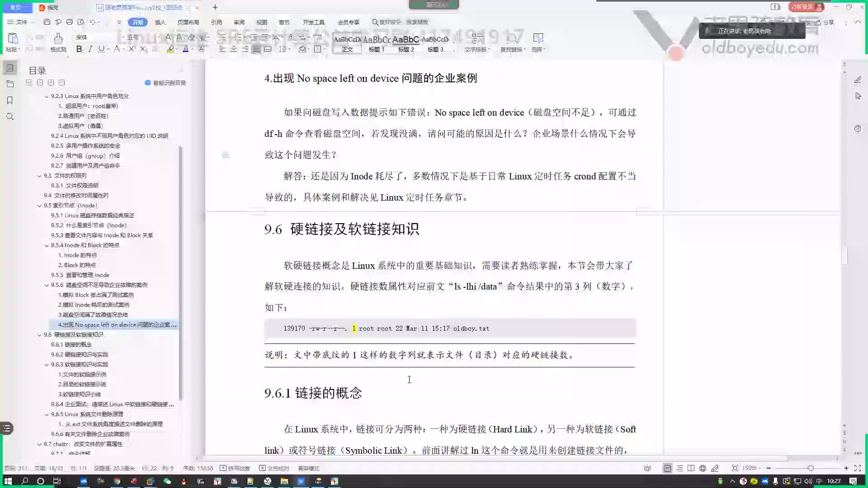
Task: Click the Print icon in quick toolbar
Action: [70, 22]
